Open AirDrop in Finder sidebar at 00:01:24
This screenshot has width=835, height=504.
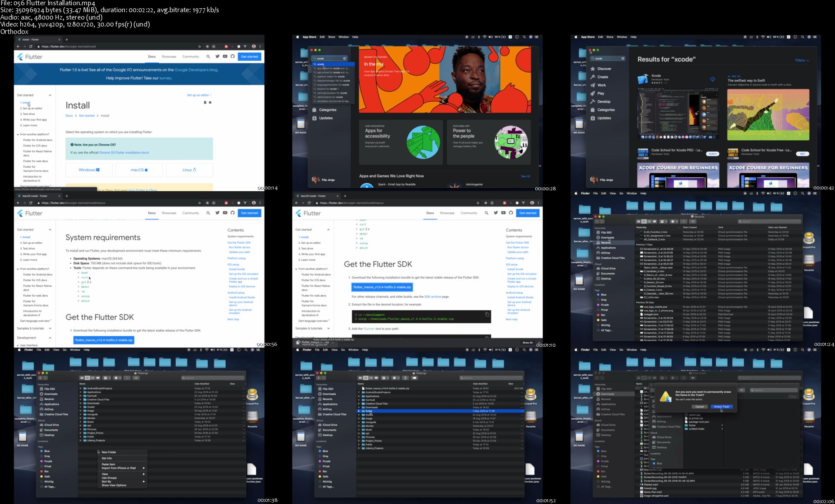tap(603, 253)
